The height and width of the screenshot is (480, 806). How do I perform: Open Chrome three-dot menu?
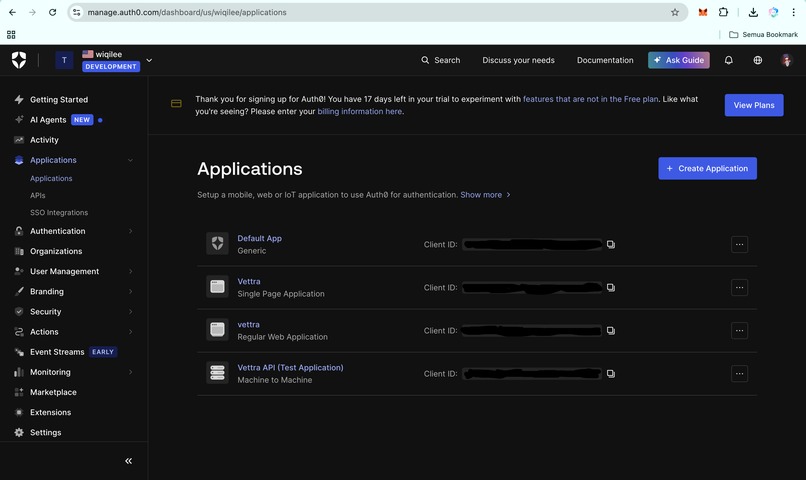793,12
